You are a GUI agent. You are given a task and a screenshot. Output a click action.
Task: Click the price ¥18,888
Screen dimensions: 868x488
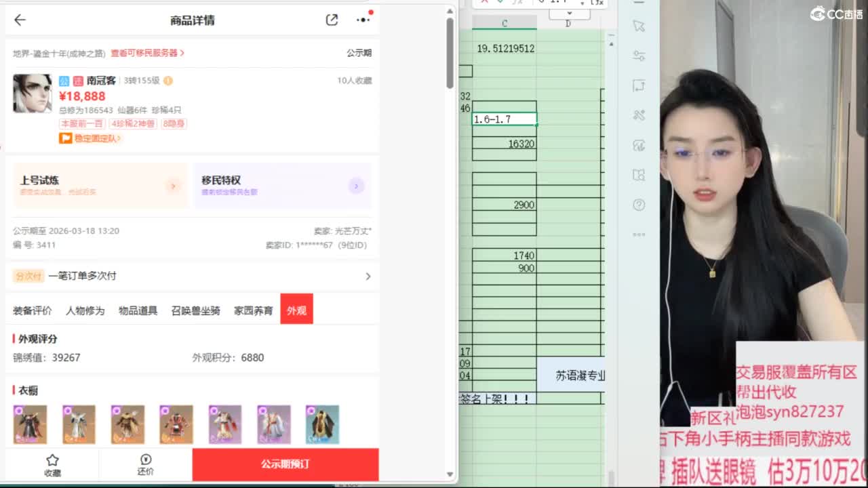click(x=82, y=96)
